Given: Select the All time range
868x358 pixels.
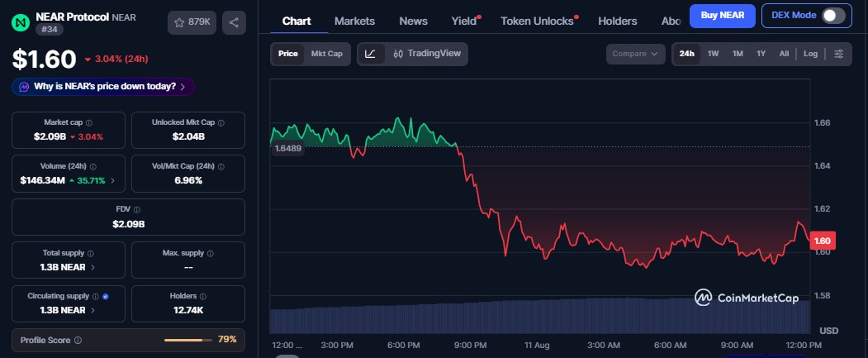Looking at the screenshot, I should click(x=784, y=54).
